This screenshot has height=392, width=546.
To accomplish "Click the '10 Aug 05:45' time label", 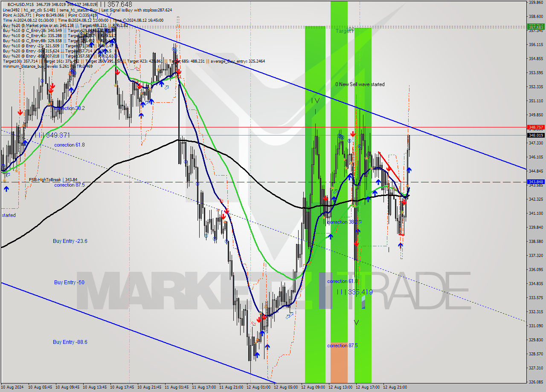I will (41, 387).
